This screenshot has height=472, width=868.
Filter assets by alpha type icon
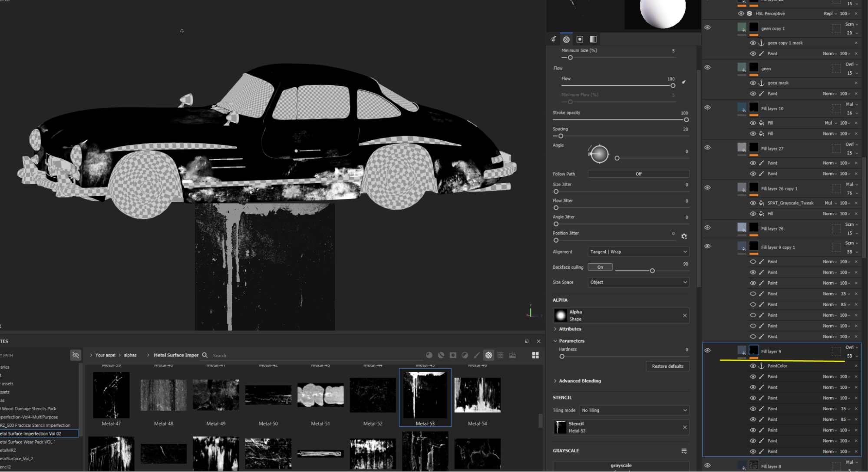[x=488, y=355]
